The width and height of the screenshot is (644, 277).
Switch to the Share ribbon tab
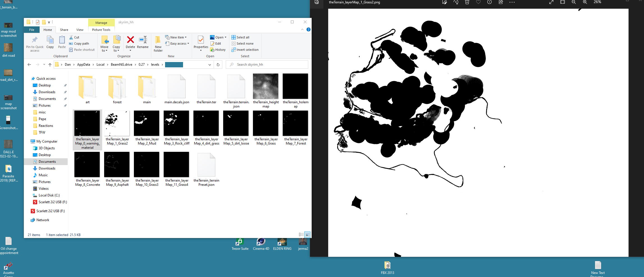[x=64, y=30]
